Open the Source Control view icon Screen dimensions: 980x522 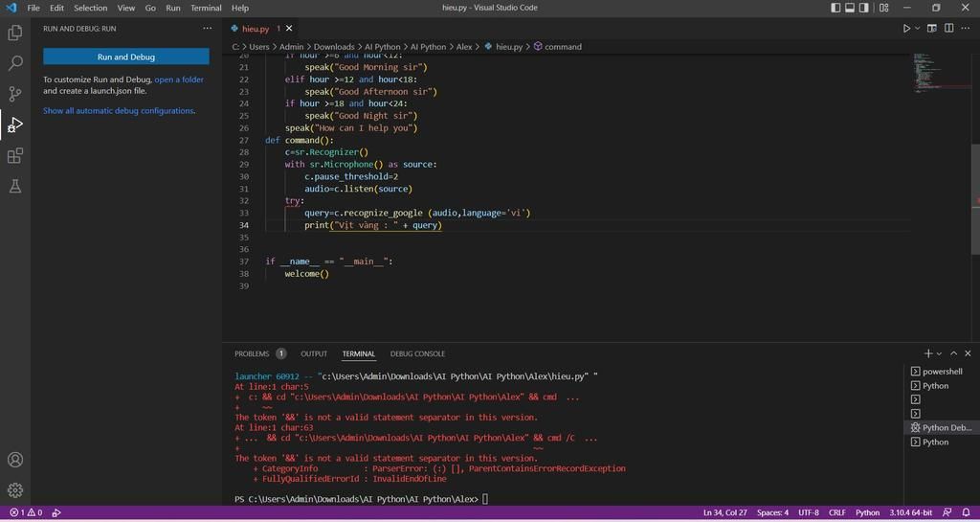[x=15, y=94]
